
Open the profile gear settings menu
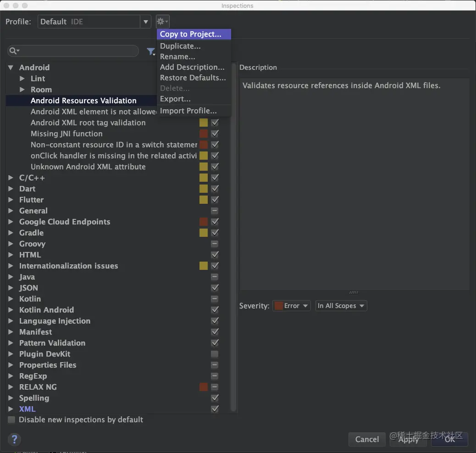[x=162, y=22]
